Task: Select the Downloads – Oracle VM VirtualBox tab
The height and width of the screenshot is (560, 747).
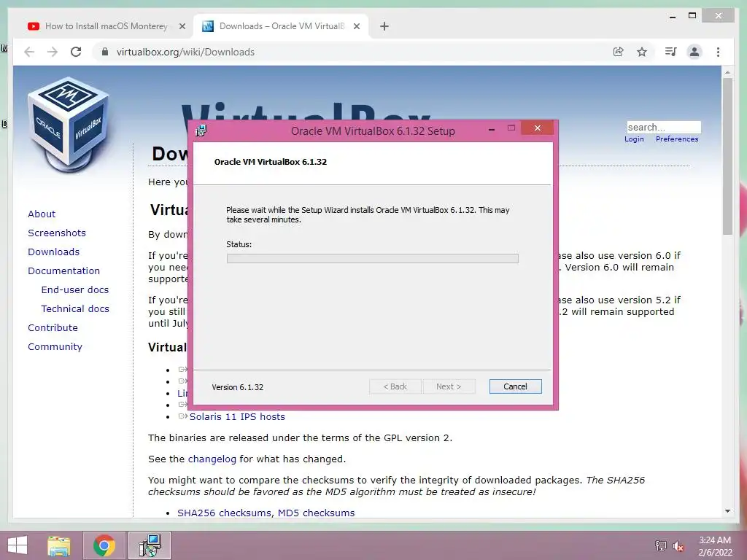Action: pos(281,26)
